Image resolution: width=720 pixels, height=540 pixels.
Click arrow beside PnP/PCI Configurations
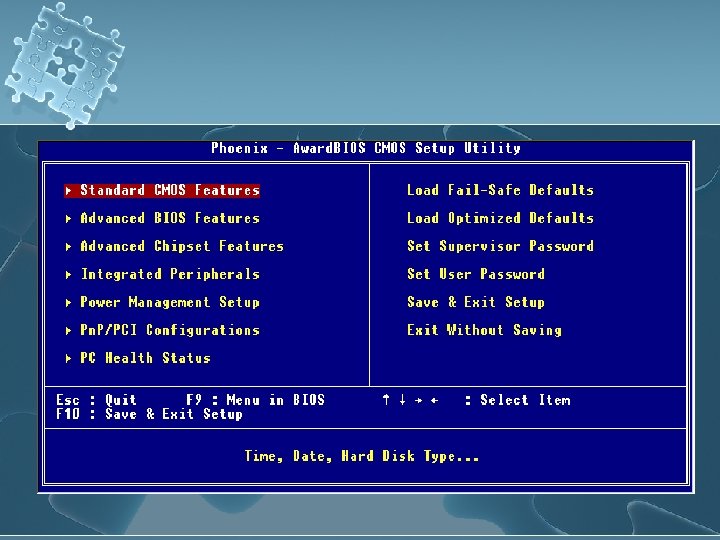coord(68,331)
